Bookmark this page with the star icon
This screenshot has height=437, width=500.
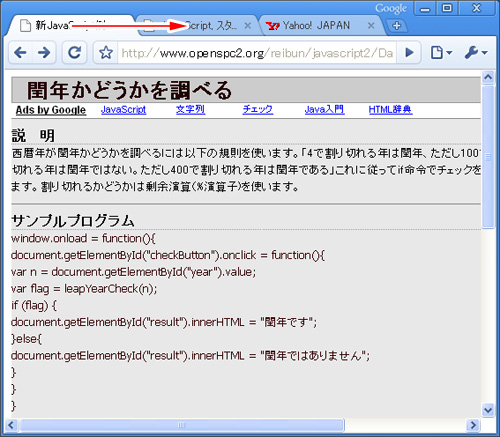coord(106,53)
